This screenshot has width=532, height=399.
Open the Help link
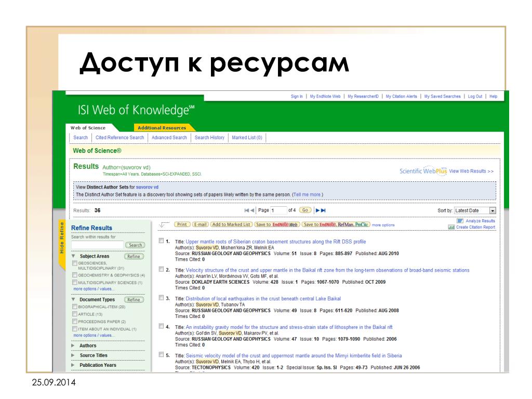click(494, 96)
